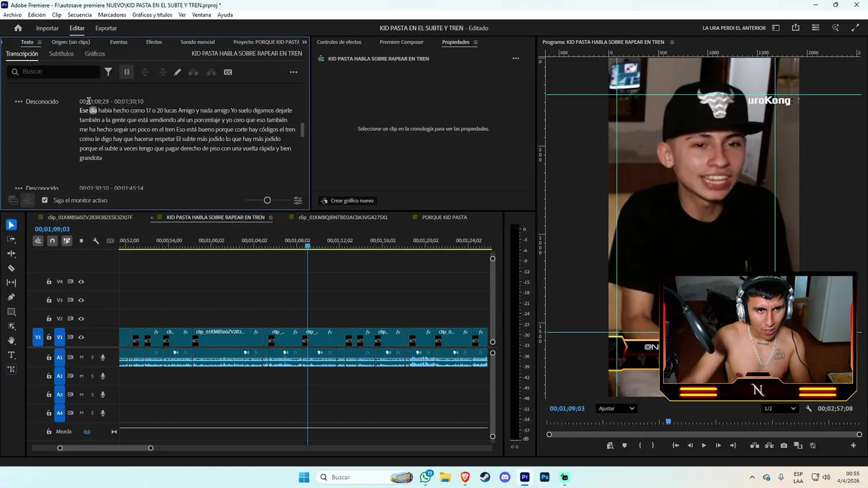
Task: Add marker in timeline panel
Action: click(x=81, y=241)
